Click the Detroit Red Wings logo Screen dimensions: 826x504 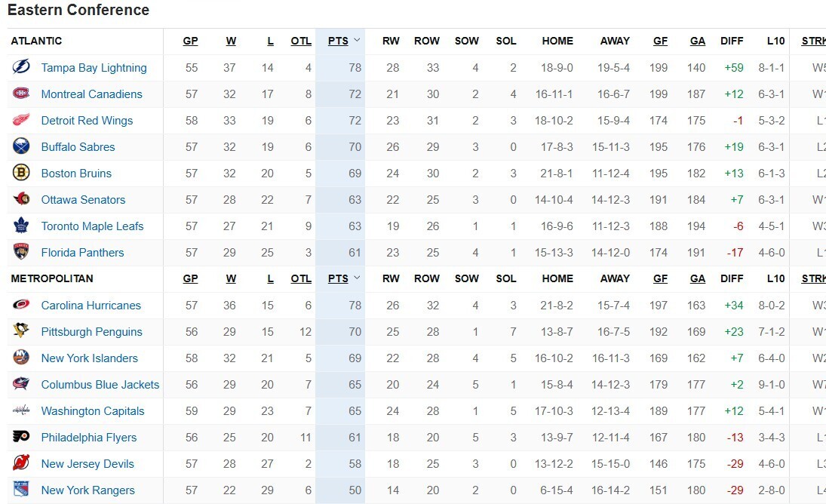point(21,120)
